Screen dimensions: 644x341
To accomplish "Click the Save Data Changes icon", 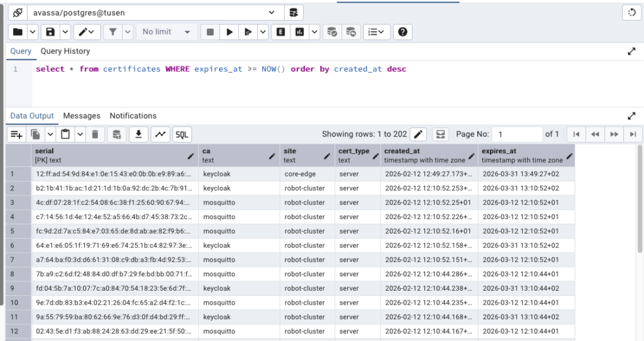I will (x=116, y=134).
